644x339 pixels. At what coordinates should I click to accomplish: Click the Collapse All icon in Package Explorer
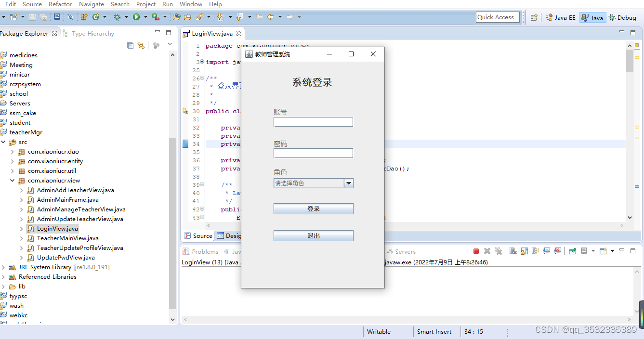click(x=130, y=45)
